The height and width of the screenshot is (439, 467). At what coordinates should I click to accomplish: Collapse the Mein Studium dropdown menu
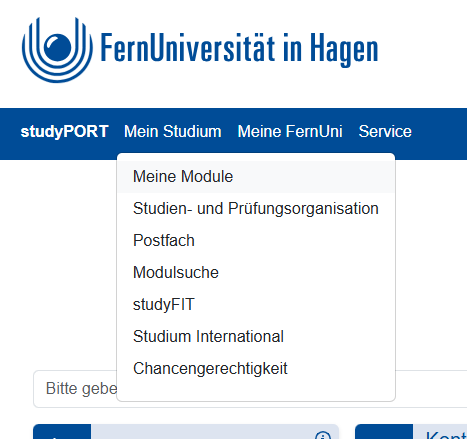pyautogui.click(x=173, y=131)
